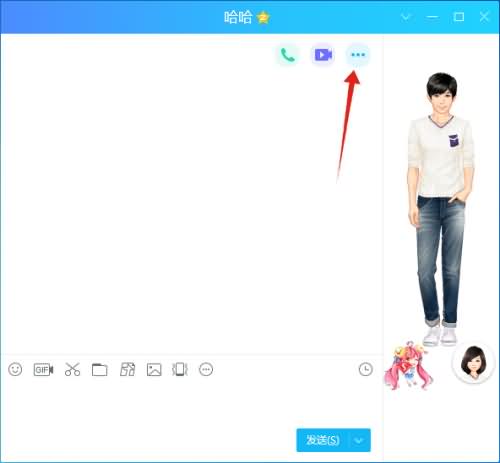Open more input tools circle-dots icon
500x463 pixels.
206,369
